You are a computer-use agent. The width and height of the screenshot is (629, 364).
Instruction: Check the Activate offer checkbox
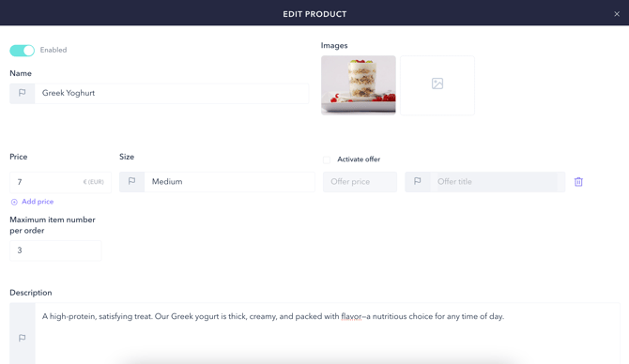(327, 159)
